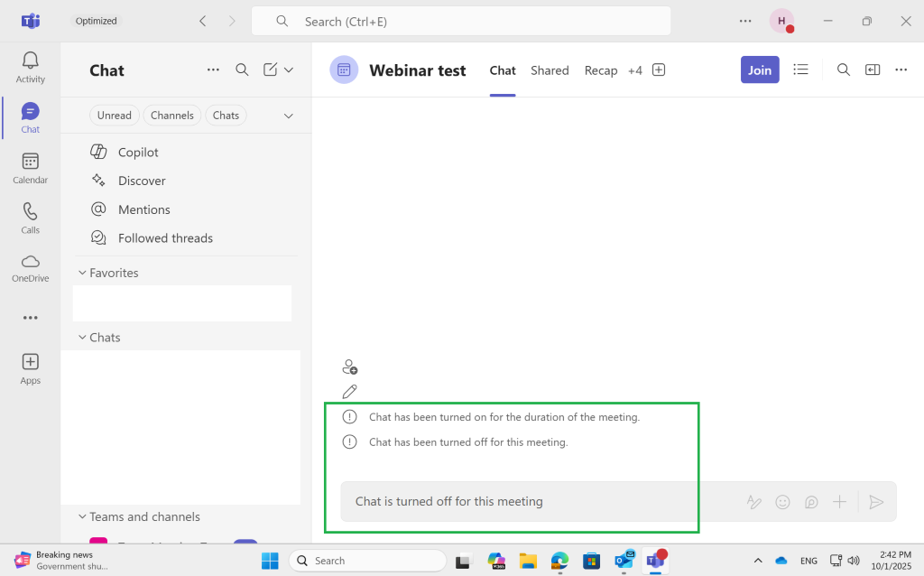Filter chat list by Chats
Viewport: 924px width, 576px height.
(x=226, y=115)
